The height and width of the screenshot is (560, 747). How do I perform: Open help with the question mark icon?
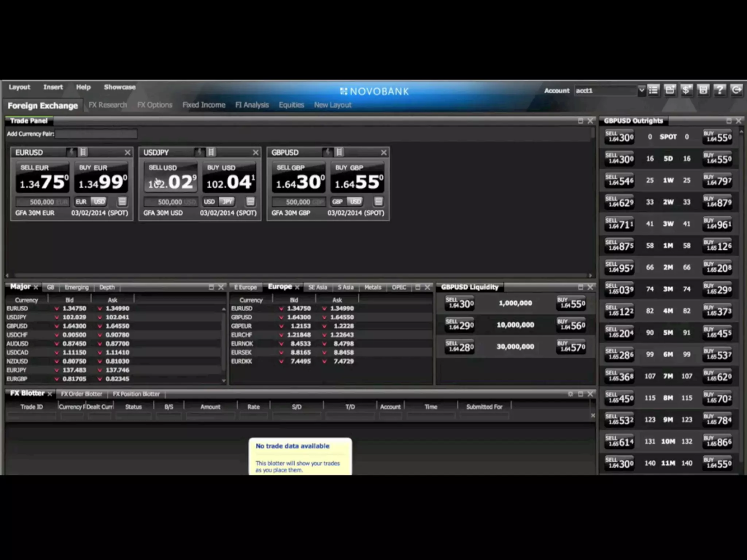720,90
